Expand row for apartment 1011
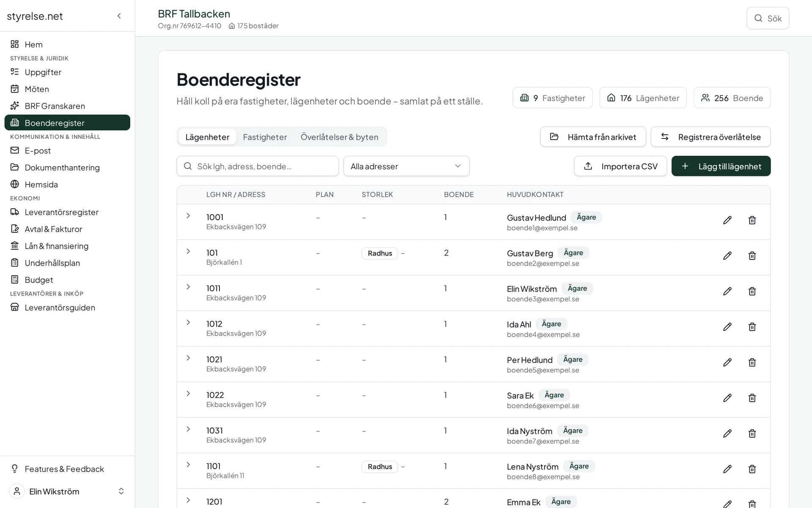 pos(188,287)
